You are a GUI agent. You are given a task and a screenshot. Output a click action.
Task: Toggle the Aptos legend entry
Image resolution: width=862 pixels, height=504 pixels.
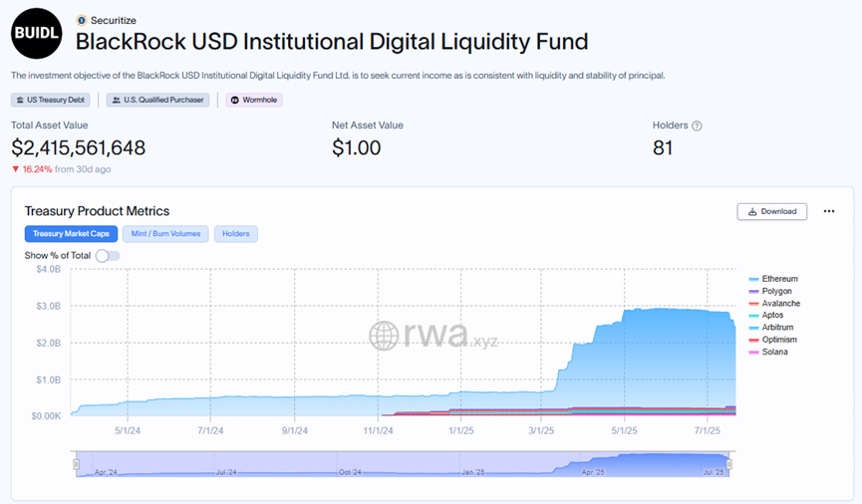pos(772,315)
